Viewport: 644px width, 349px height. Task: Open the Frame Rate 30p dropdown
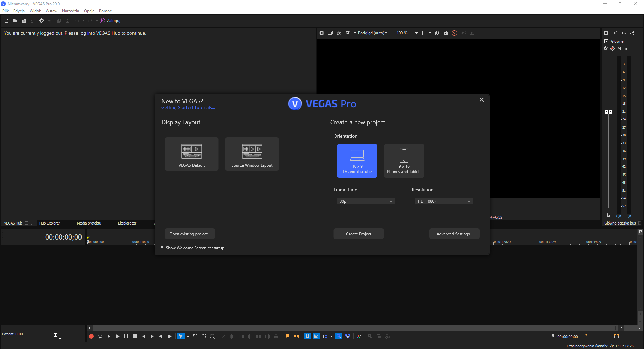[366, 201]
